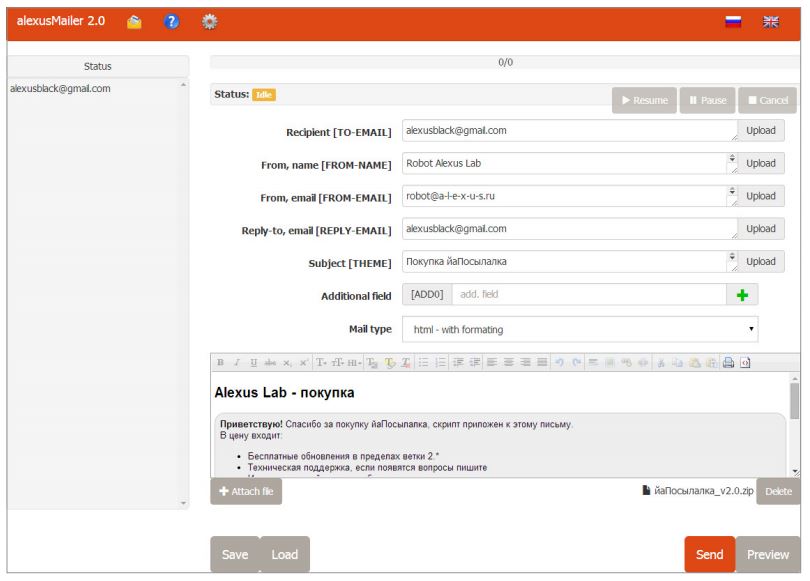The width and height of the screenshot is (810, 581).
Task: Preview the email message
Action: pos(768,554)
